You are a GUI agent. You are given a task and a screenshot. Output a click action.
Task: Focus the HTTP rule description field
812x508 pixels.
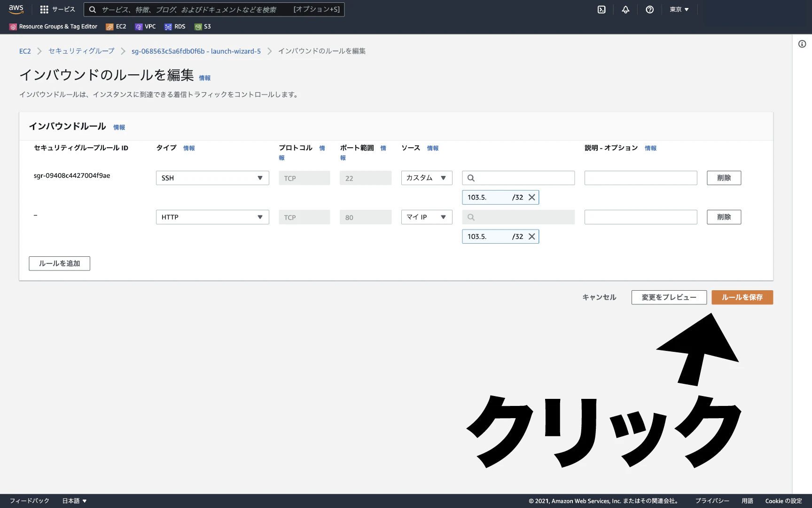click(640, 217)
